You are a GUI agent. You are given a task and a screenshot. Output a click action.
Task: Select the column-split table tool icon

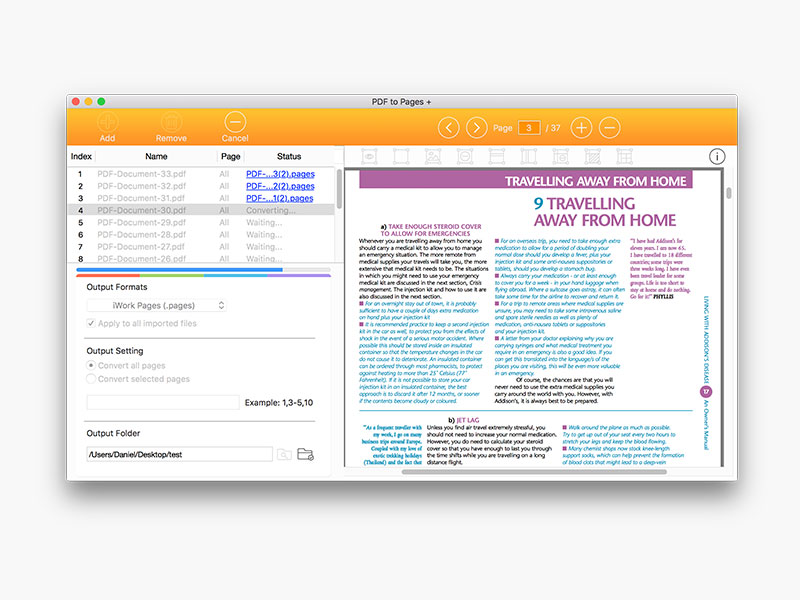click(x=529, y=156)
